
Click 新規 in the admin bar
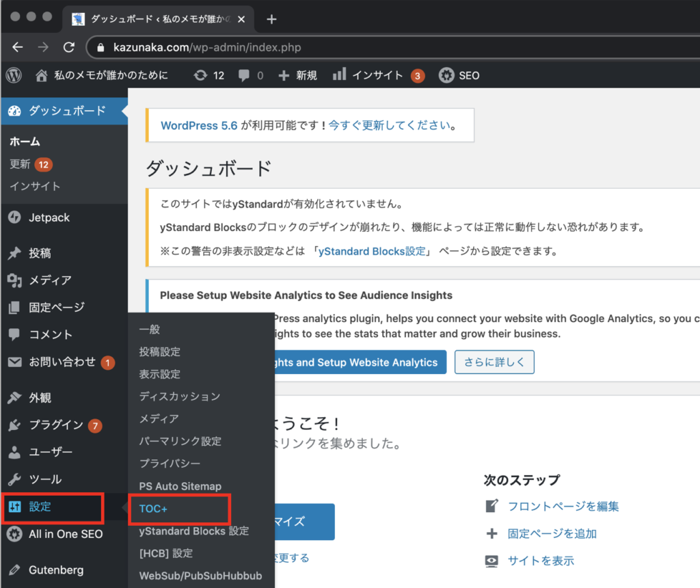(306, 75)
